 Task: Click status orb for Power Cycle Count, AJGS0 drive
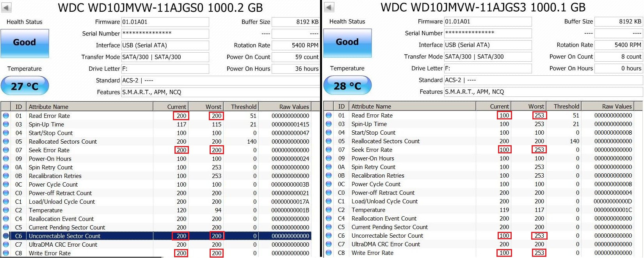click(6, 184)
